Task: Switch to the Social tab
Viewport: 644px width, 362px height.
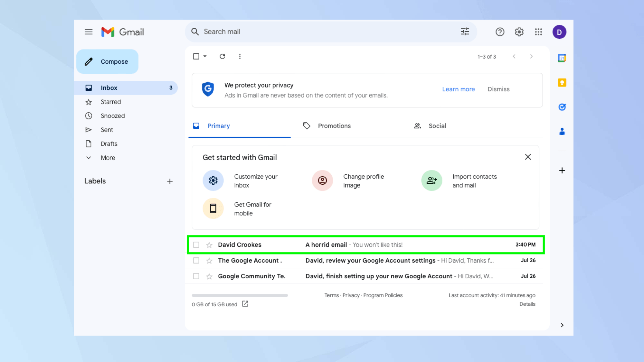Action: pyautogui.click(x=437, y=126)
